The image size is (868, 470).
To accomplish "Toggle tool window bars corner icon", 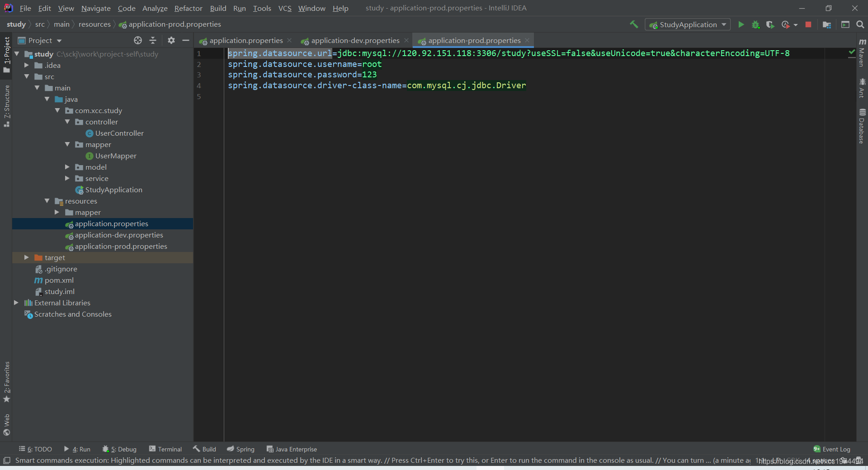I will [x=6, y=461].
